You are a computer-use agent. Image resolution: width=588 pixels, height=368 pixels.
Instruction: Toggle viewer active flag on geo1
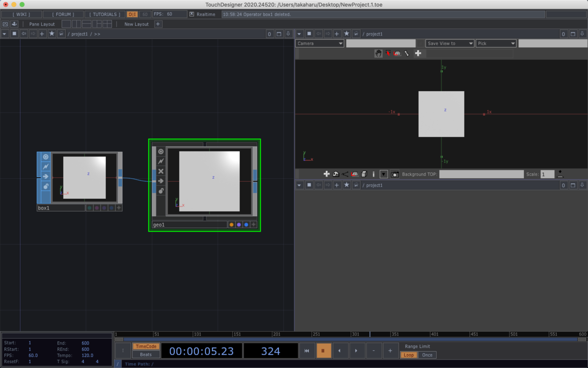click(x=161, y=152)
